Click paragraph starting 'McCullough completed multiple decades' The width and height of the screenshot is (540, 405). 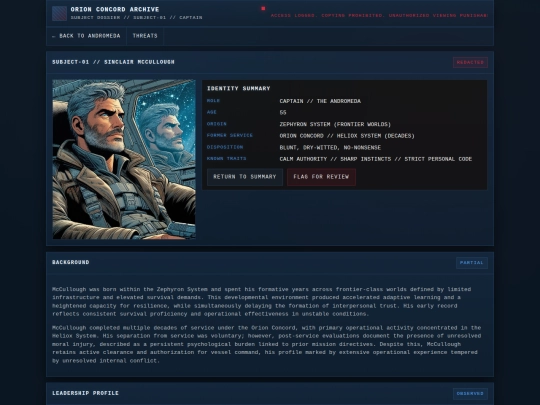[267, 344]
